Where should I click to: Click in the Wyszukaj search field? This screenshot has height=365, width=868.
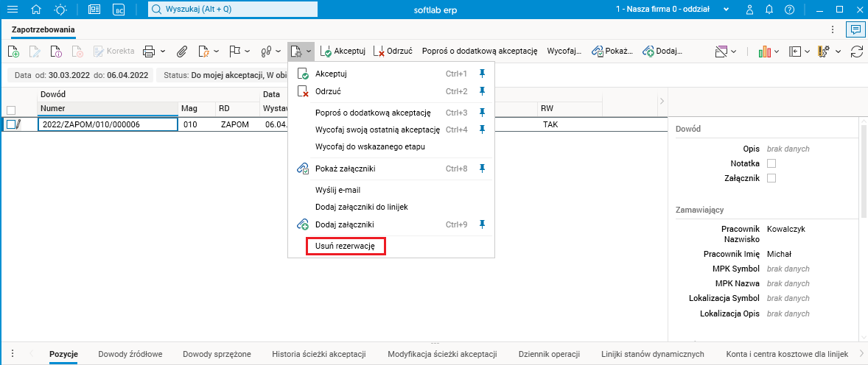pyautogui.click(x=233, y=9)
